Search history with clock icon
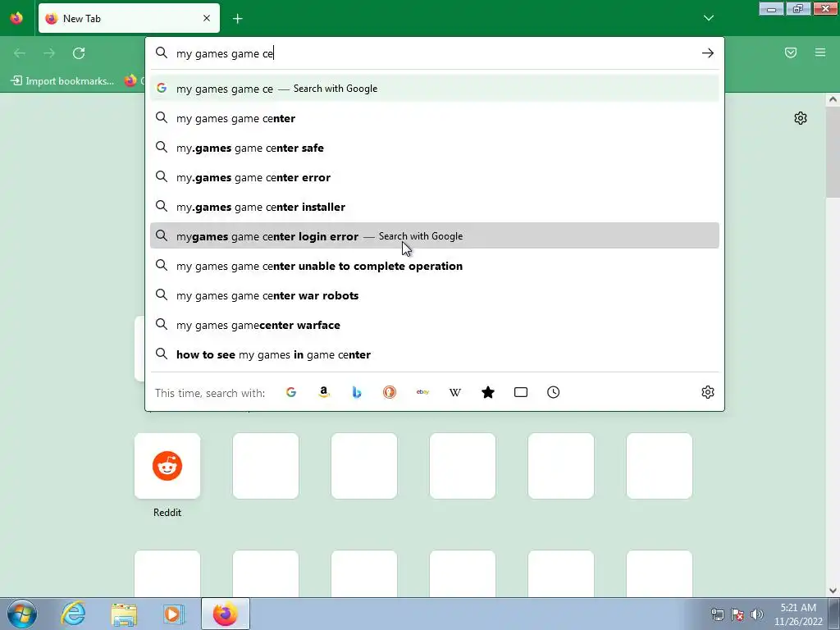 click(554, 392)
